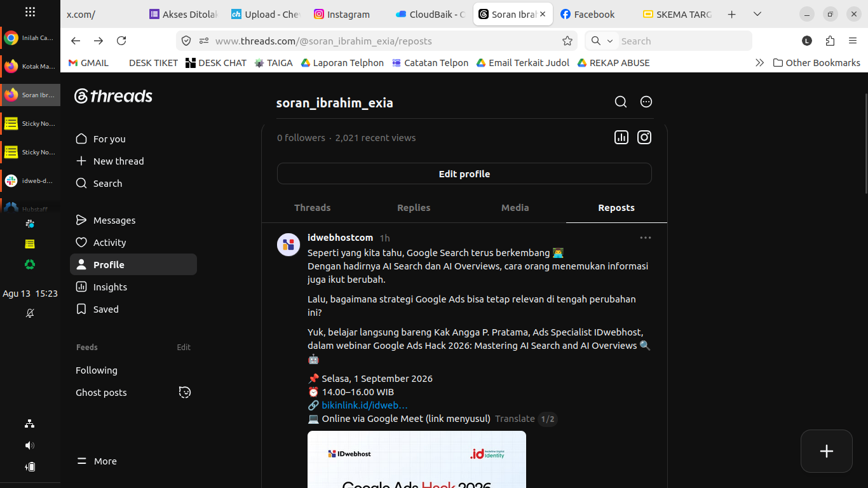Open the circled three-dot profile options
Viewport: 868px width, 488px height.
(x=646, y=102)
